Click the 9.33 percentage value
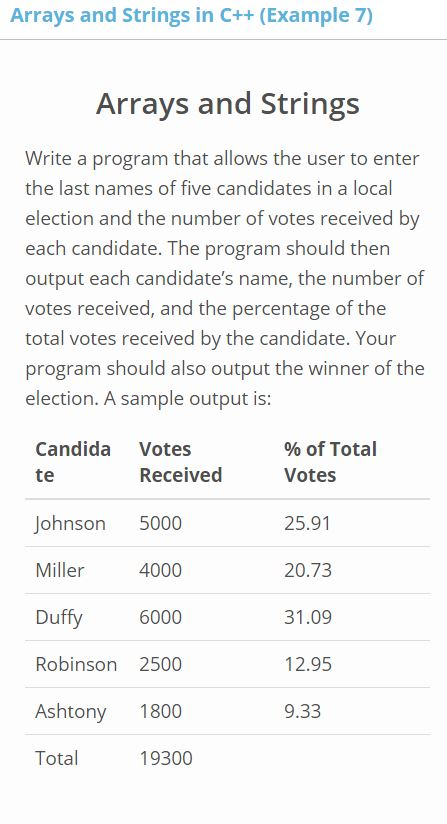The image size is (447, 824). (303, 712)
